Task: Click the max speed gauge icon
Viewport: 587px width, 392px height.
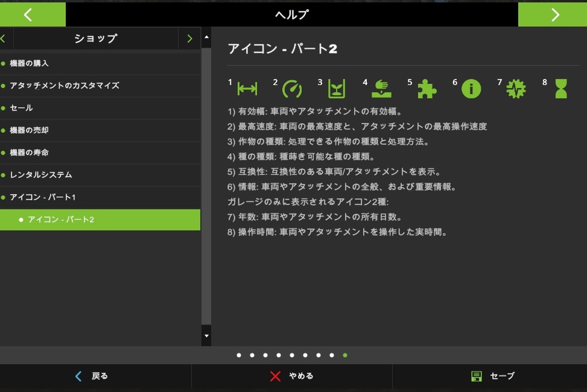Action: [292, 89]
